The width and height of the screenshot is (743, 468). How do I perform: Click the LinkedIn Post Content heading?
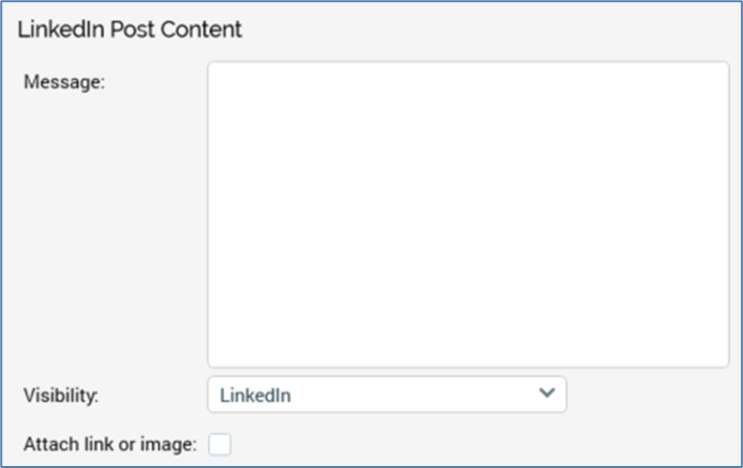point(130,29)
